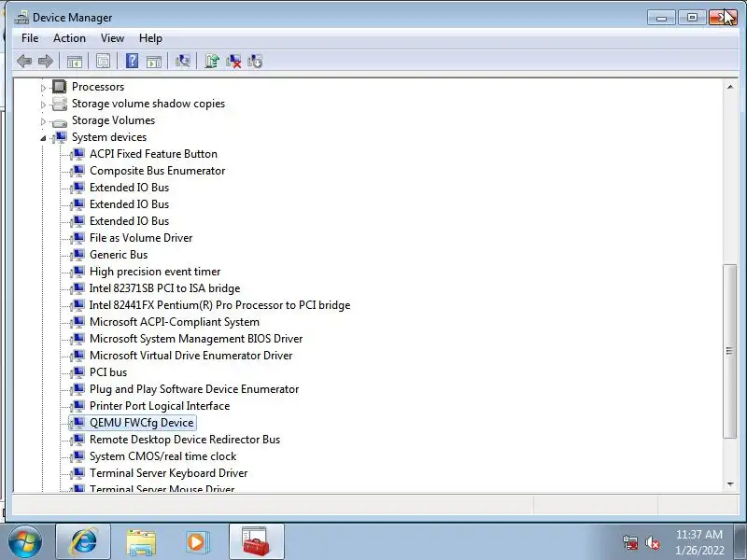Select Microsoft Virtual Drive Enumerator Driver

click(190, 356)
